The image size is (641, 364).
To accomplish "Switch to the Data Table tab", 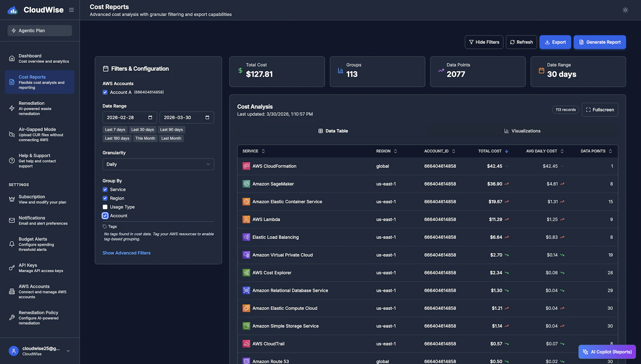I will (333, 131).
